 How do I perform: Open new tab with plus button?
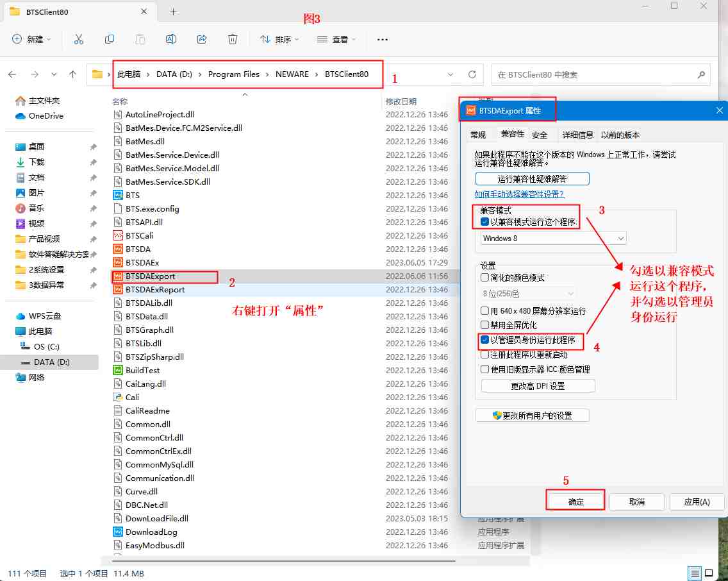pos(173,12)
